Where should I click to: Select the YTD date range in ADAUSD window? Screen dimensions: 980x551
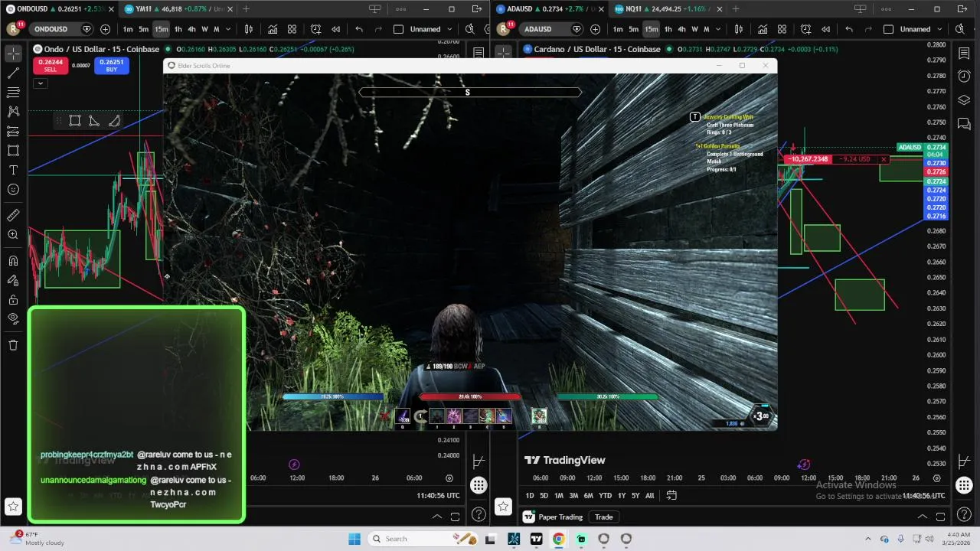pyautogui.click(x=605, y=496)
